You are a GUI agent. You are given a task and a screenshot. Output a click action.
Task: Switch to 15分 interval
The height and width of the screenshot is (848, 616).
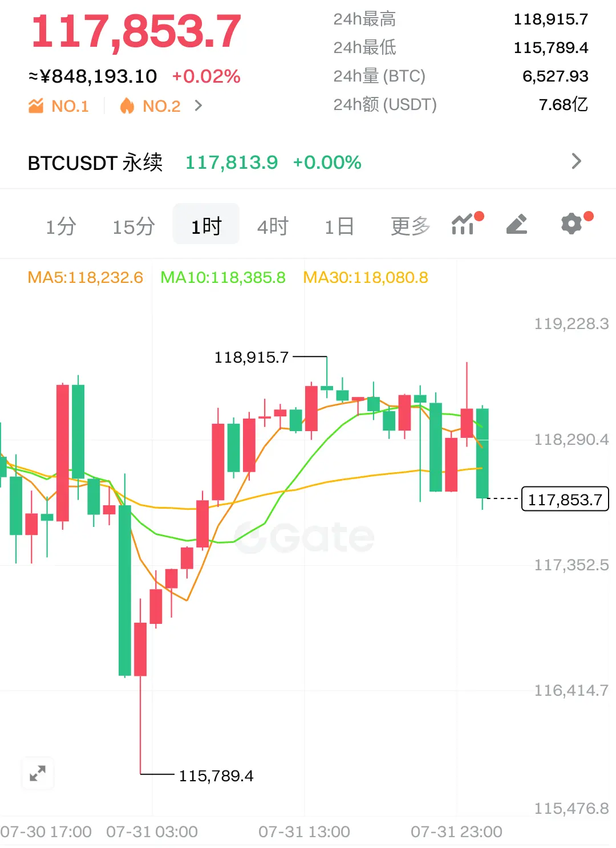[133, 226]
